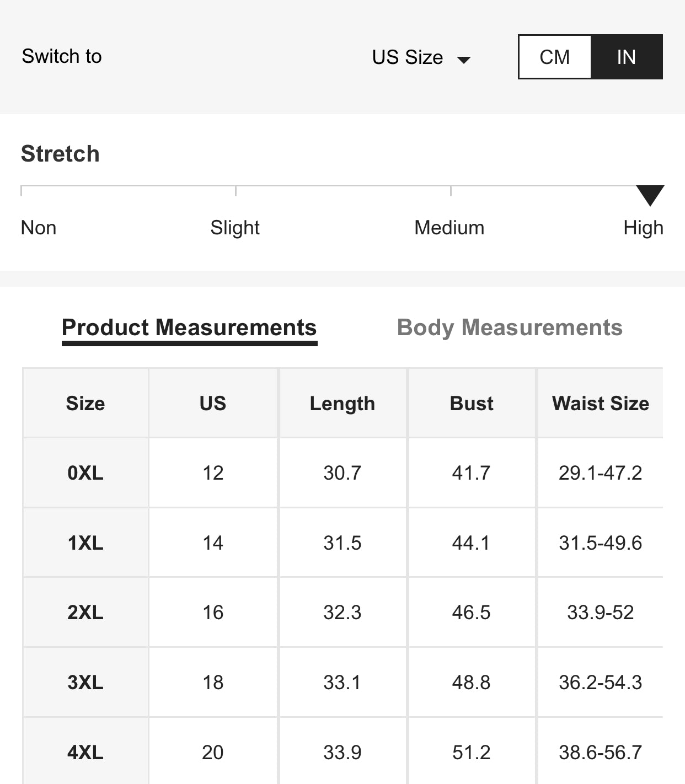The image size is (685, 784).
Task: Switch to the Body Measurements tab
Action: coord(511,327)
